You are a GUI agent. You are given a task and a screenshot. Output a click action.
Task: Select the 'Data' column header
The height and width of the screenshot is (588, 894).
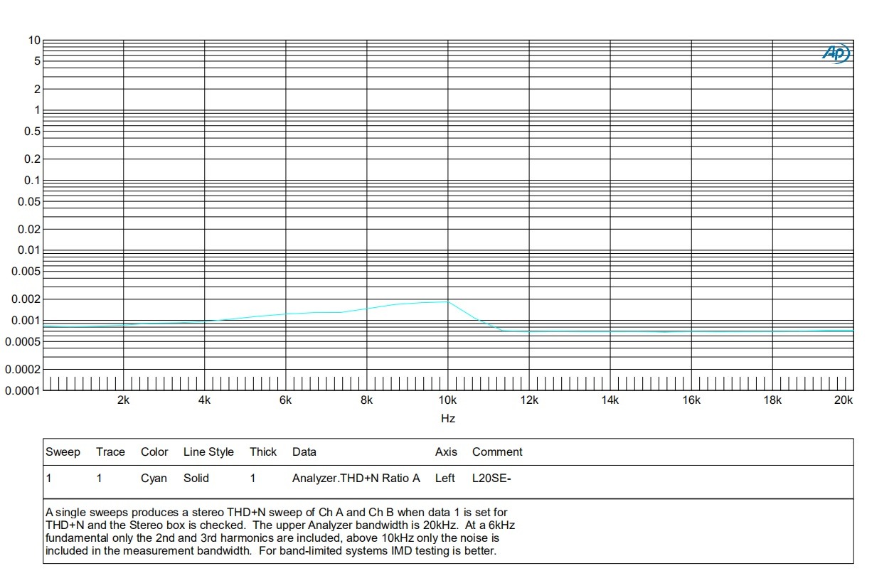[x=304, y=452]
